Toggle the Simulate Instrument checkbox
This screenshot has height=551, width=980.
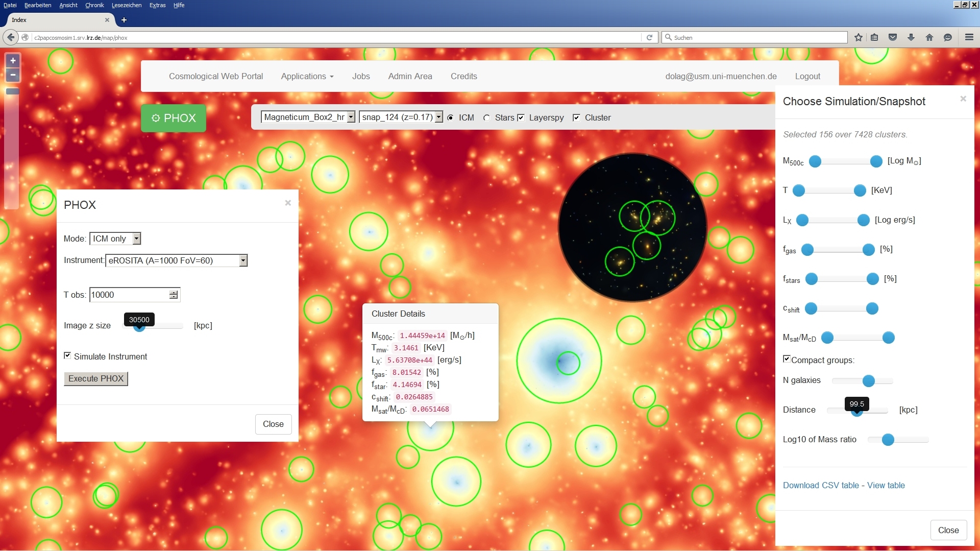point(67,355)
